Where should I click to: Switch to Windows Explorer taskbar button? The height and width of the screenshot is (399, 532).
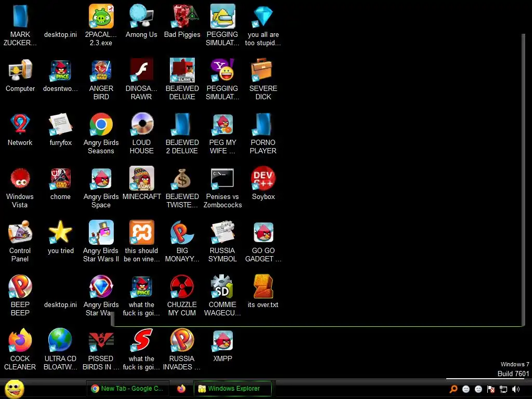(233, 389)
